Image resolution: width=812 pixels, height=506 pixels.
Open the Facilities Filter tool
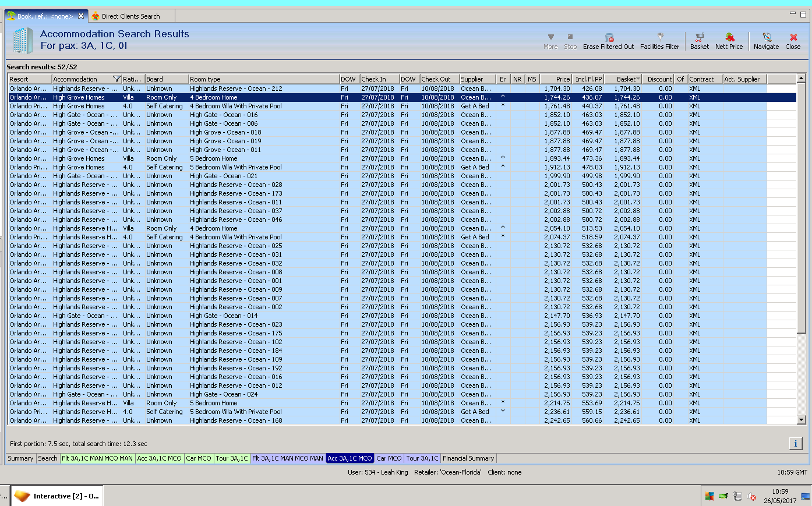coord(659,41)
